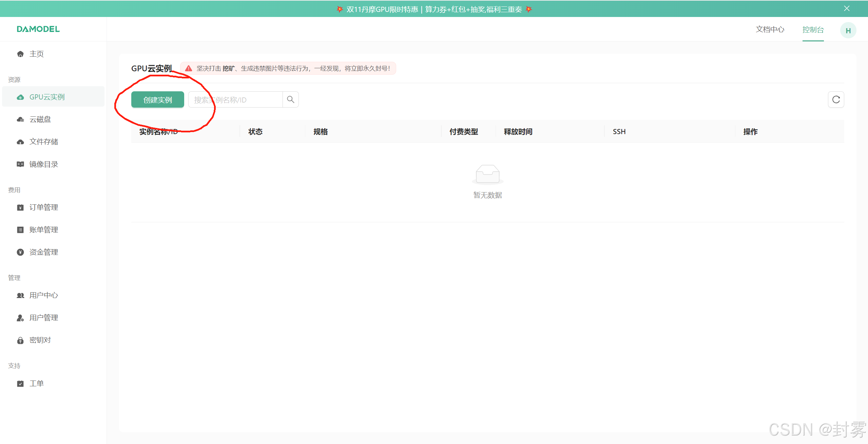This screenshot has width=868, height=444.
Task: Click the refresh list icon
Action: coord(836,99)
